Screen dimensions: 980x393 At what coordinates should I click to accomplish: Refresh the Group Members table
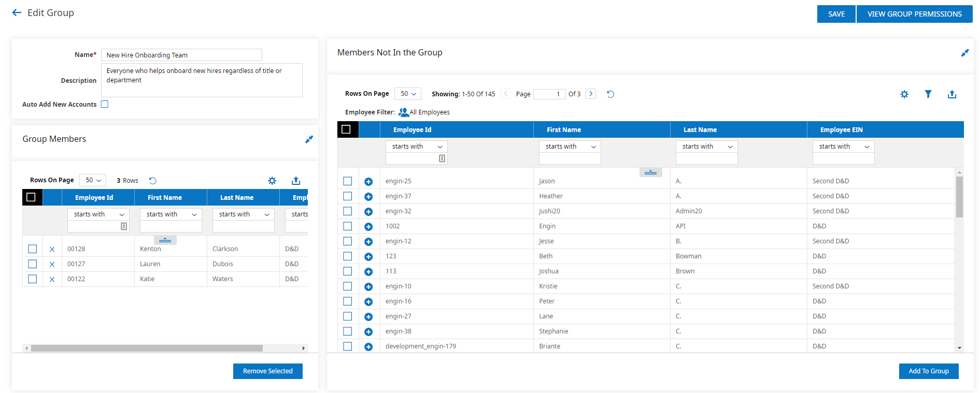click(152, 181)
